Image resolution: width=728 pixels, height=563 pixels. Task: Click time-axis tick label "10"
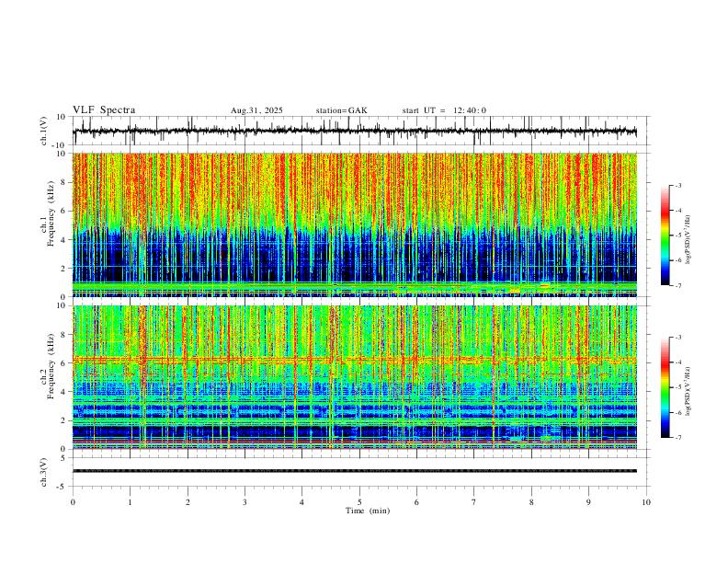tap(646, 502)
